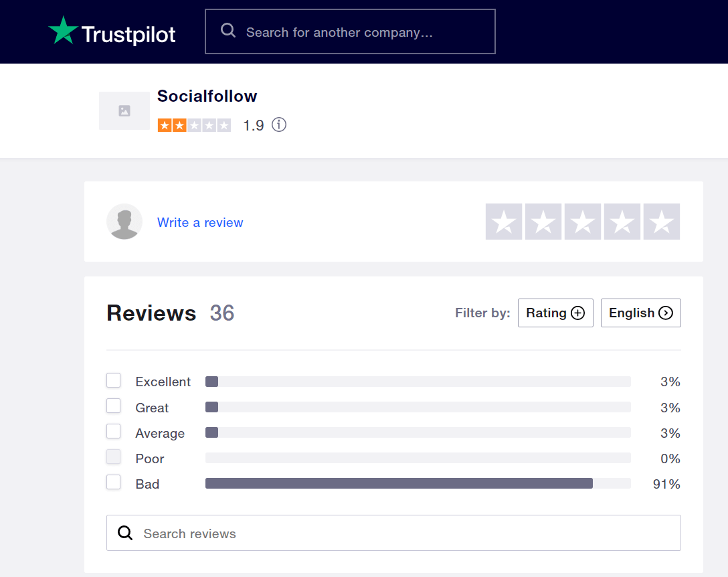Click the magnifier icon in company search
This screenshot has width=728, height=577.
point(228,31)
